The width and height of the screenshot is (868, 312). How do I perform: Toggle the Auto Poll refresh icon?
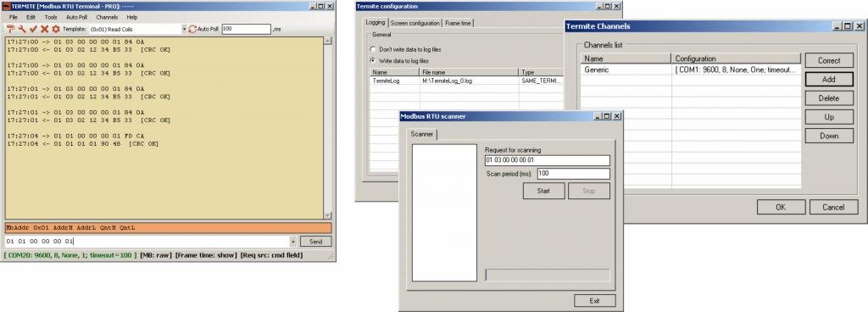point(192,29)
